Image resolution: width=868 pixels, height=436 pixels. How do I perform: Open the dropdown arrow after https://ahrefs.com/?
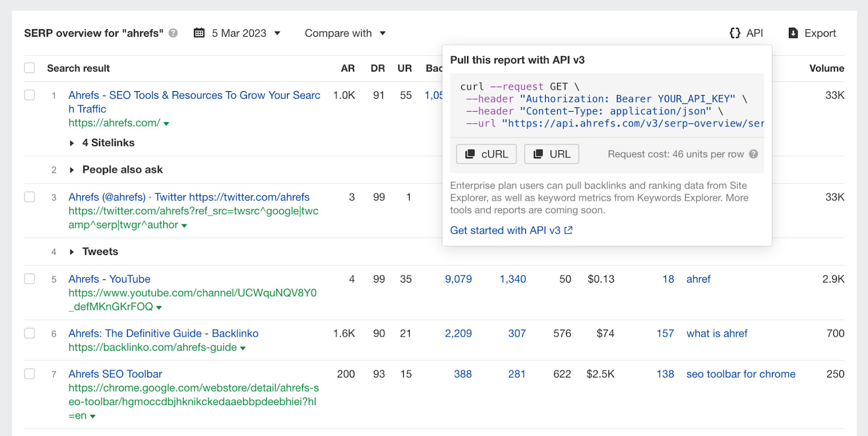(166, 124)
